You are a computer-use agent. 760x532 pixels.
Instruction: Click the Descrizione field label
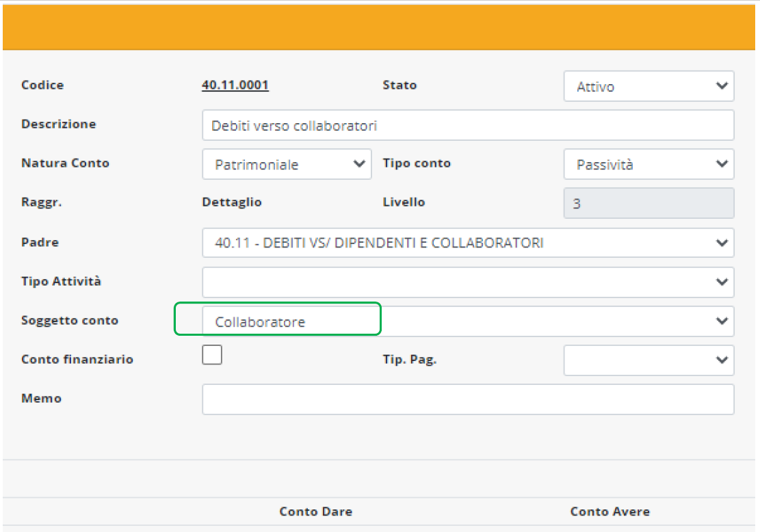[x=59, y=124]
